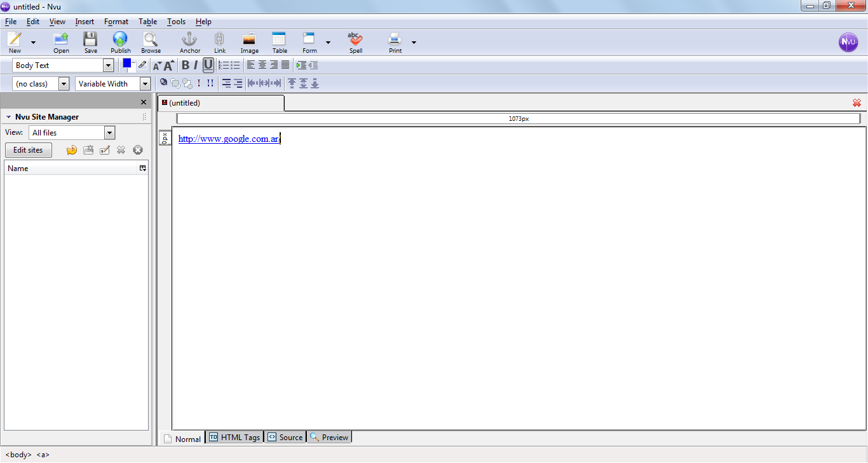The width and height of the screenshot is (868, 463).
Task: Click the Table toolbar icon
Action: point(280,42)
